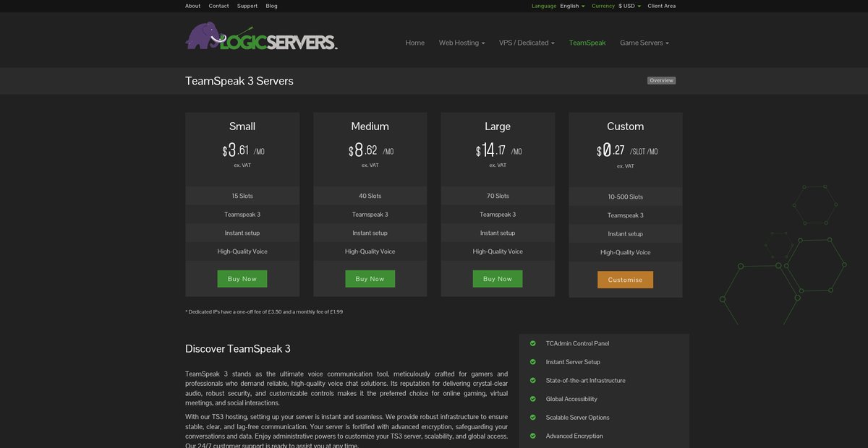Screen dimensions: 868x448
Task: Click High-Quality Voice in Custom plan
Action: point(626,252)
